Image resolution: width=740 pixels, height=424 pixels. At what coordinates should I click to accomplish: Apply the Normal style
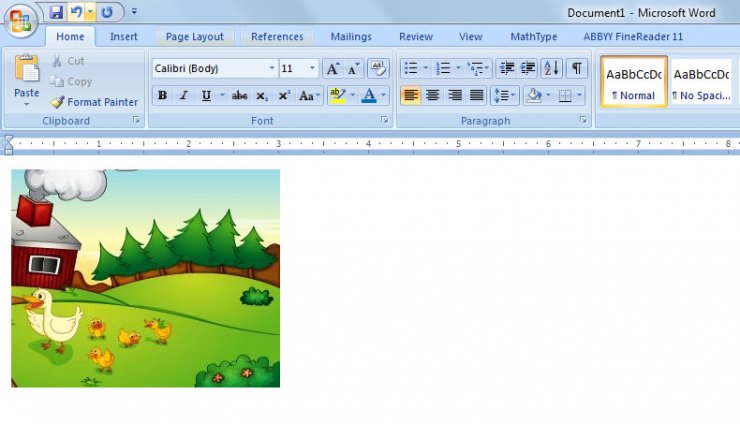[x=634, y=82]
